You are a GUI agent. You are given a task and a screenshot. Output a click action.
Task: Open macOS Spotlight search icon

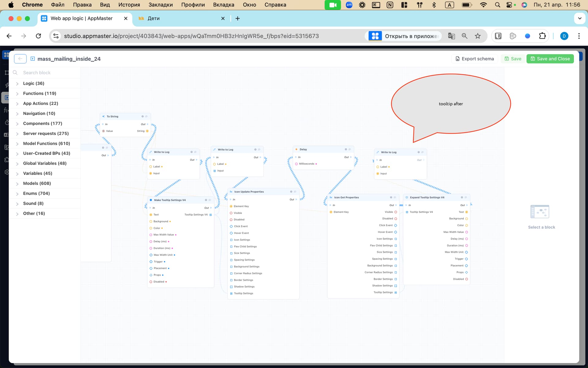click(498, 5)
